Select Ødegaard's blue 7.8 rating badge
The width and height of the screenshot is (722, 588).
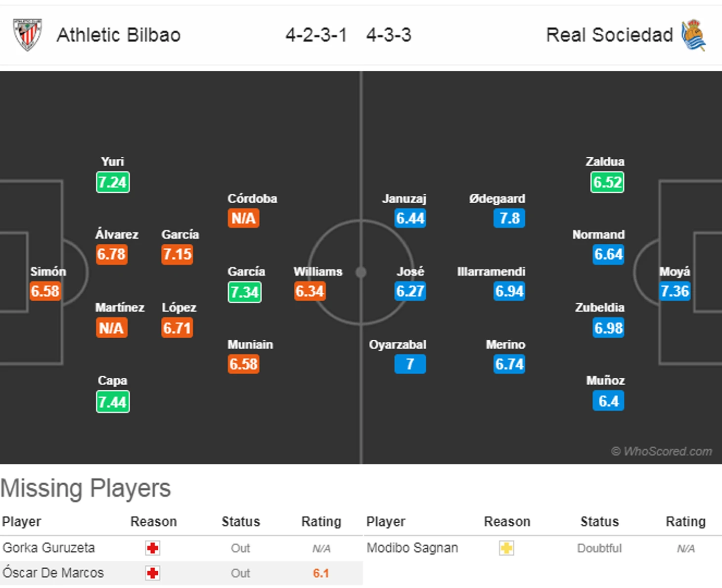pyautogui.click(x=509, y=218)
